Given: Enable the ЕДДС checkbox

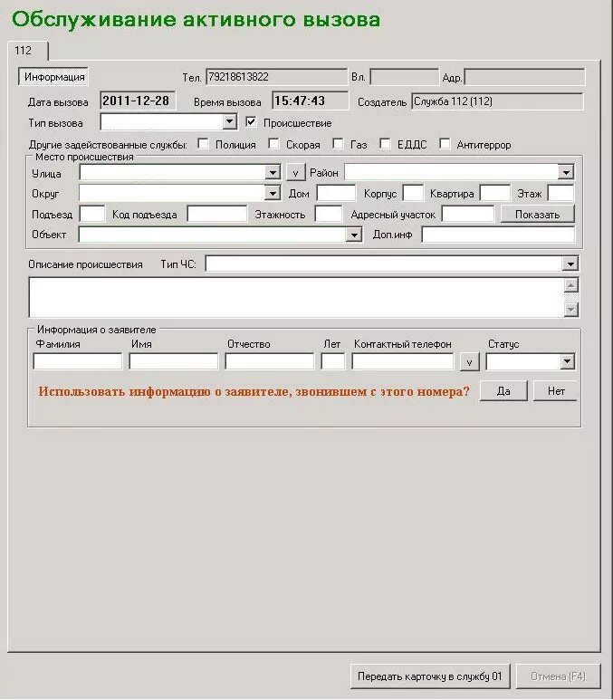Looking at the screenshot, I should click(x=385, y=143).
